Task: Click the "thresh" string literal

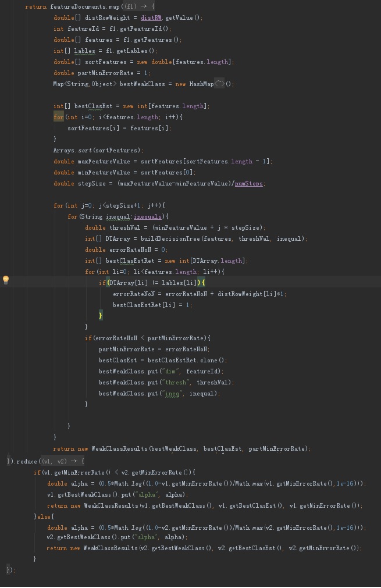Action: click(x=176, y=382)
